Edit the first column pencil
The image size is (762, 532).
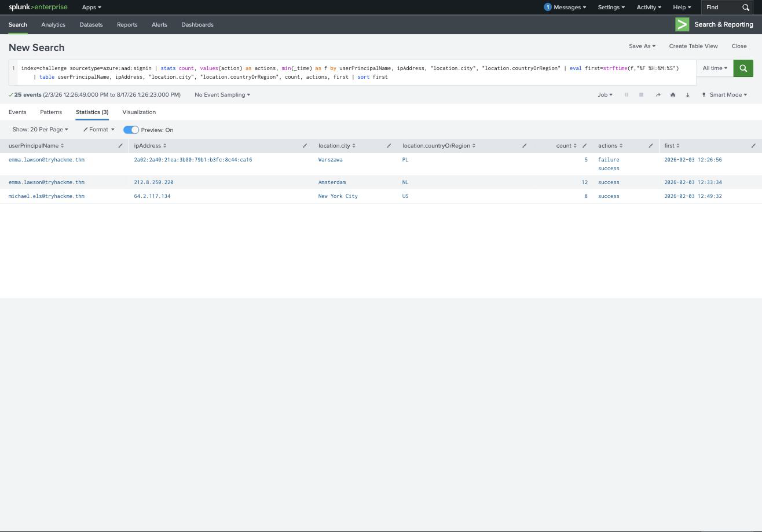[x=753, y=146]
